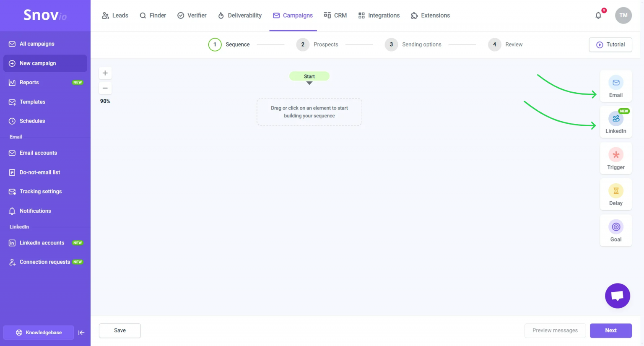Viewport: 644px width, 346px height.
Task: Select New campaign in sidebar
Action: 45,63
